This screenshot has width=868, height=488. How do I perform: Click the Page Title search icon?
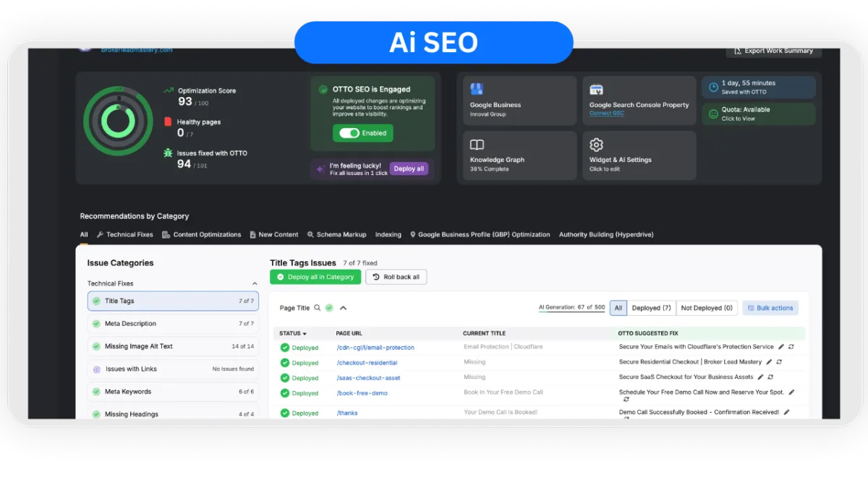tap(317, 308)
